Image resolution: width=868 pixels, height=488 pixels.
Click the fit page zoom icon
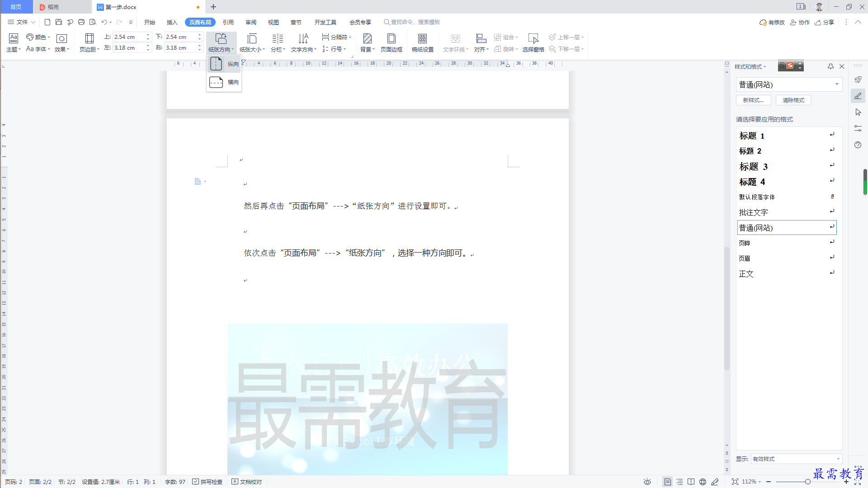coord(735,482)
